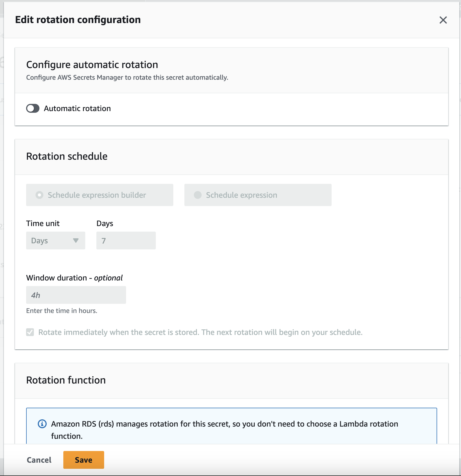The width and height of the screenshot is (461, 476).
Task: Click the Rotation function section heading
Action: point(66,380)
